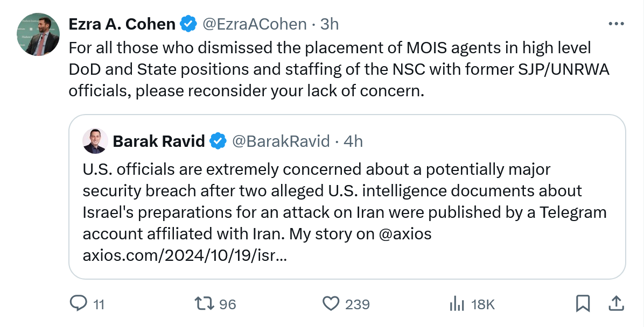The width and height of the screenshot is (644, 327).
Task: Click the 4h timestamp in quoted tweet
Action: click(353, 141)
